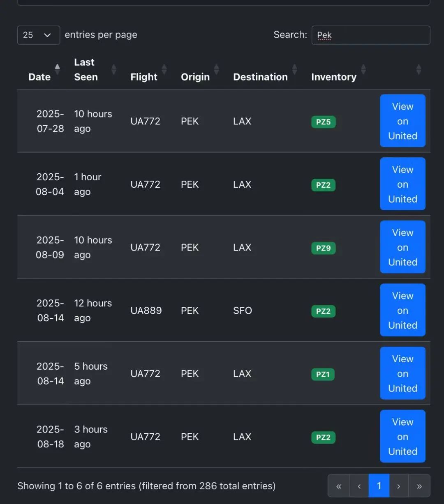
Task: Sort by Origin column arrows
Action: pyautogui.click(x=216, y=69)
